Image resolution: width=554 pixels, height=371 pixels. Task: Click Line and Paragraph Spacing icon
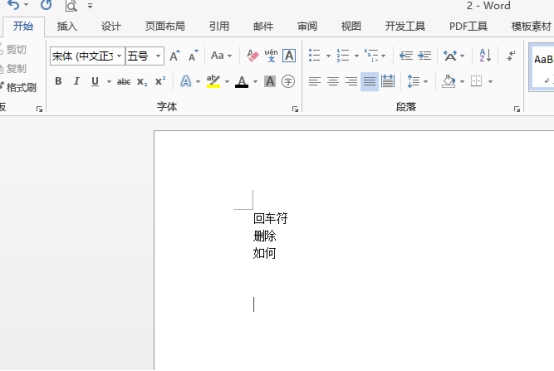coord(413,82)
